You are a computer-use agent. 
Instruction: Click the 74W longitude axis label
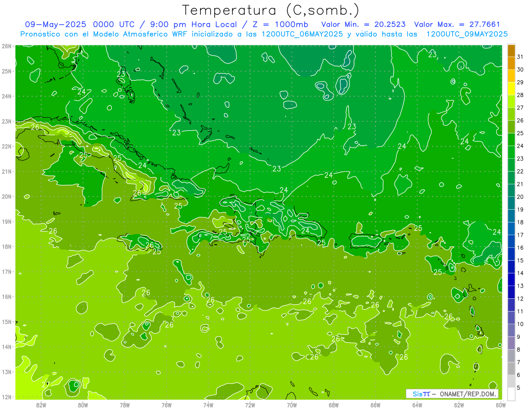tap(208, 405)
